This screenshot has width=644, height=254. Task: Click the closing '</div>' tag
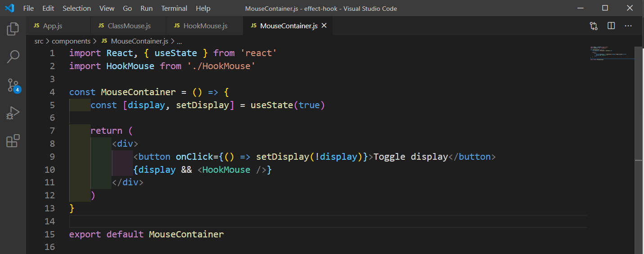click(x=128, y=183)
